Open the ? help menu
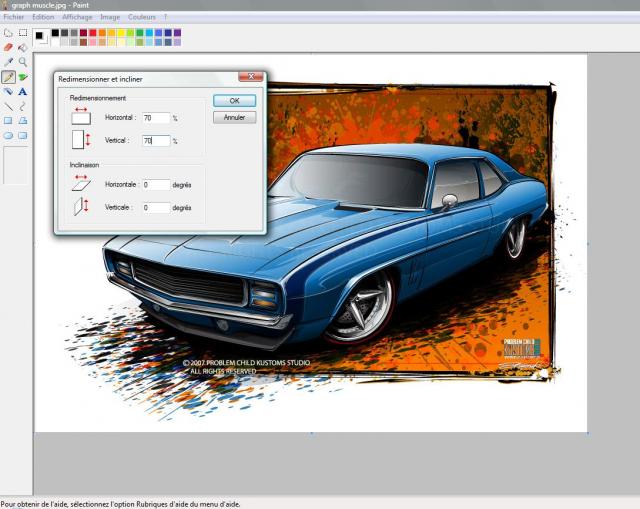 point(165,17)
